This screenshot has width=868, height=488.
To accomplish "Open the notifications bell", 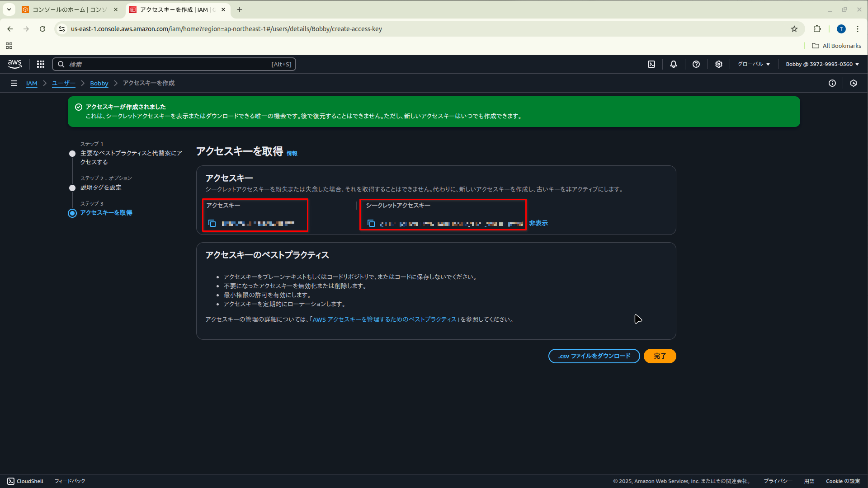I will [674, 64].
